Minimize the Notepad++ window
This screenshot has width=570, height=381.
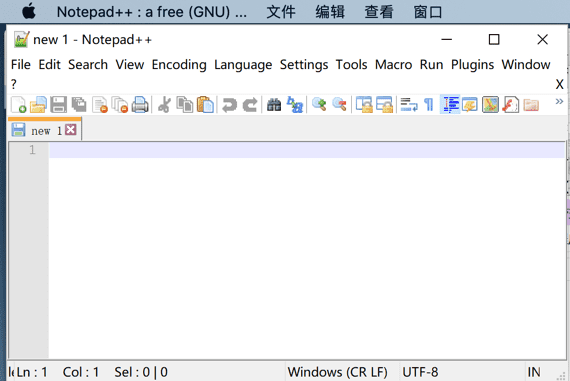pos(446,39)
